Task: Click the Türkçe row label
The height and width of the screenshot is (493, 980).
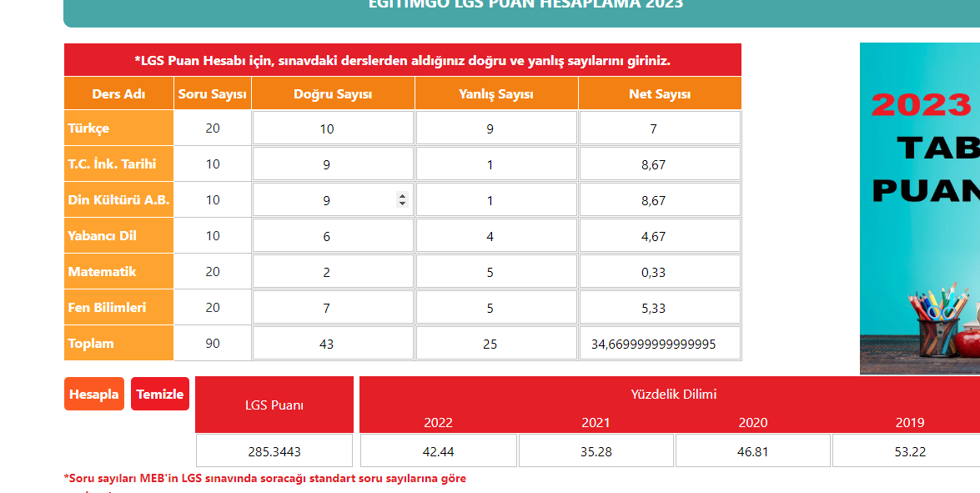Action: pyautogui.click(x=118, y=128)
